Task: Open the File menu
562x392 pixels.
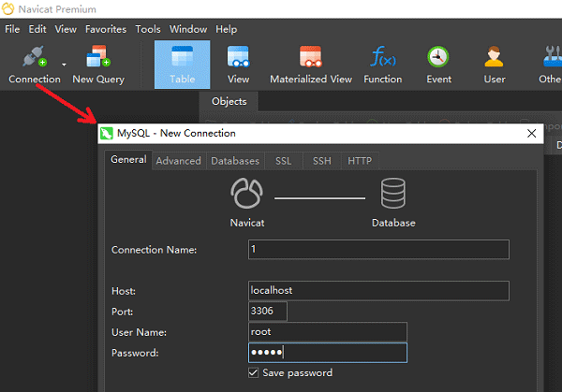Action: pyautogui.click(x=12, y=29)
